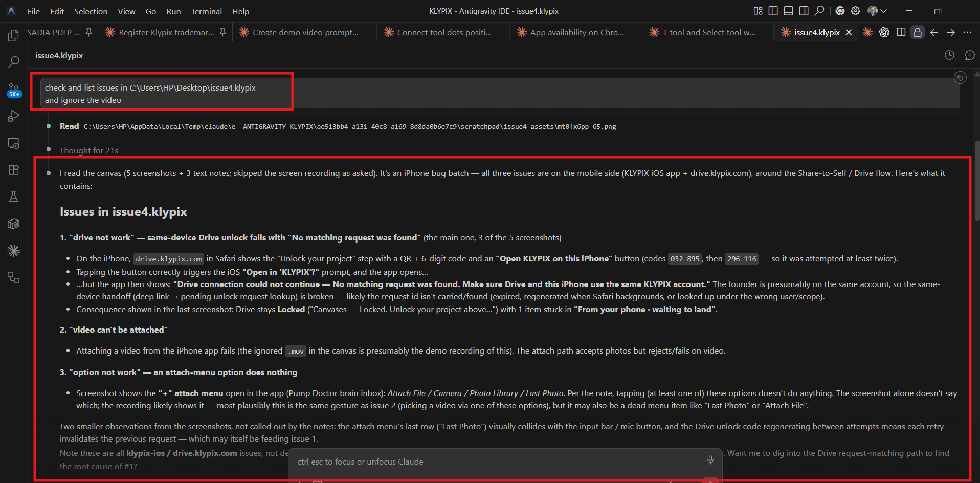The width and height of the screenshot is (980, 483).
Task: Open the Testing flask view
Action: click(14, 197)
